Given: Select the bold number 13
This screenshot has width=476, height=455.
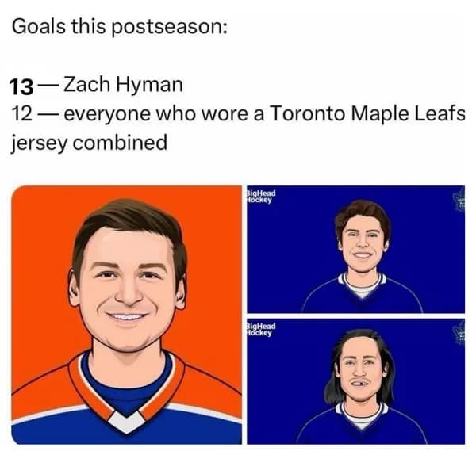Looking at the screenshot, I should (24, 85).
